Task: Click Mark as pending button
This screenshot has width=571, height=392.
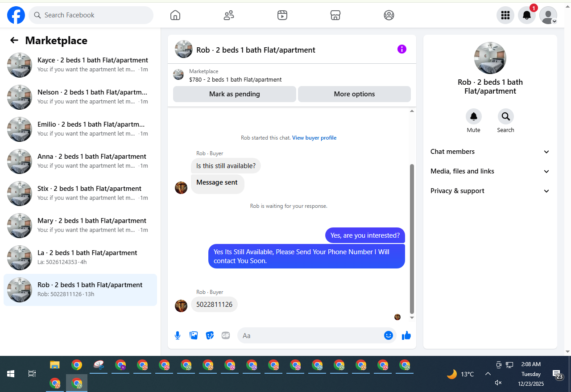Action: (235, 94)
